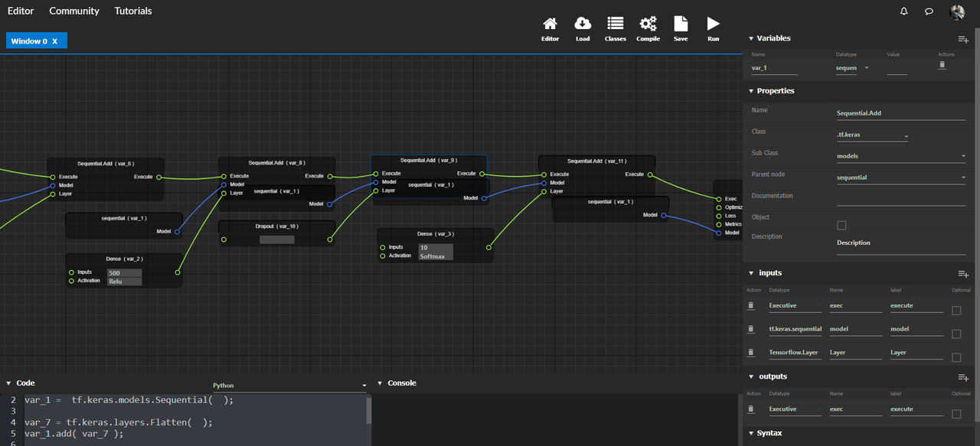980x446 pixels.
Task: Delete variable var_1 with trash icon
Action: pyautogui.click(x=942, y=66)
